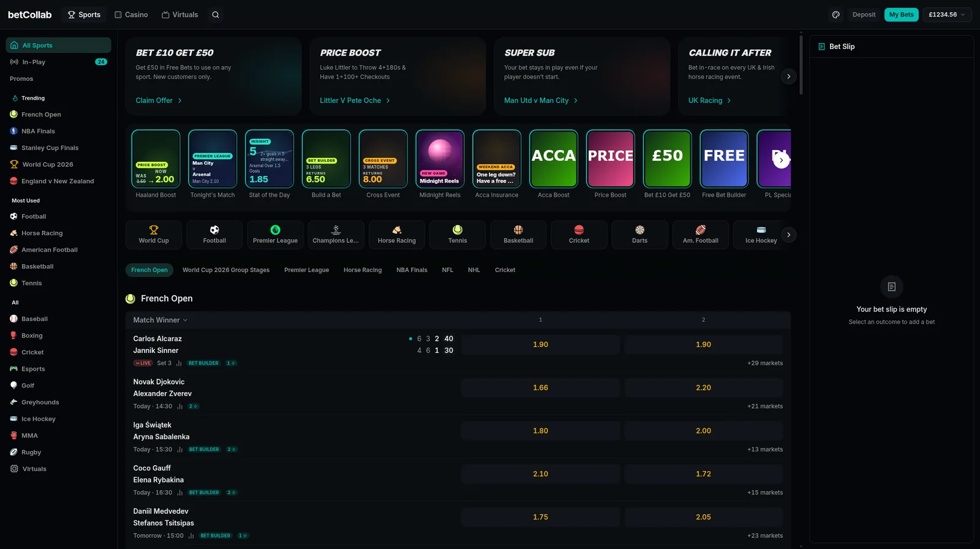Open stats icon for Alcaraz v Sinner
Image resolution: width=980 pixels, height=549 pixels.
(179, 363)
